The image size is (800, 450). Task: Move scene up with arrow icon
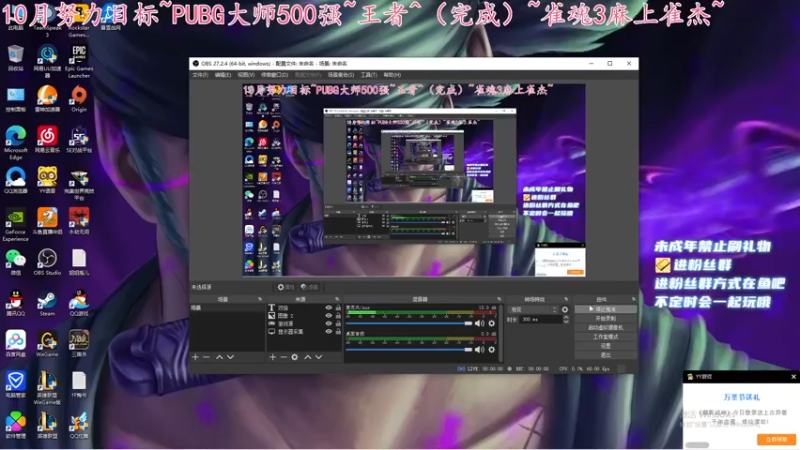coord(219,357)
